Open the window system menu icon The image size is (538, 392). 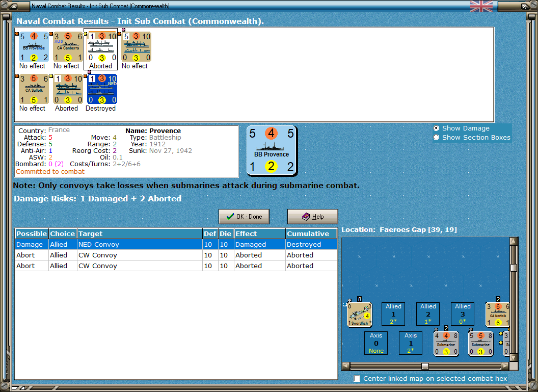12,6
